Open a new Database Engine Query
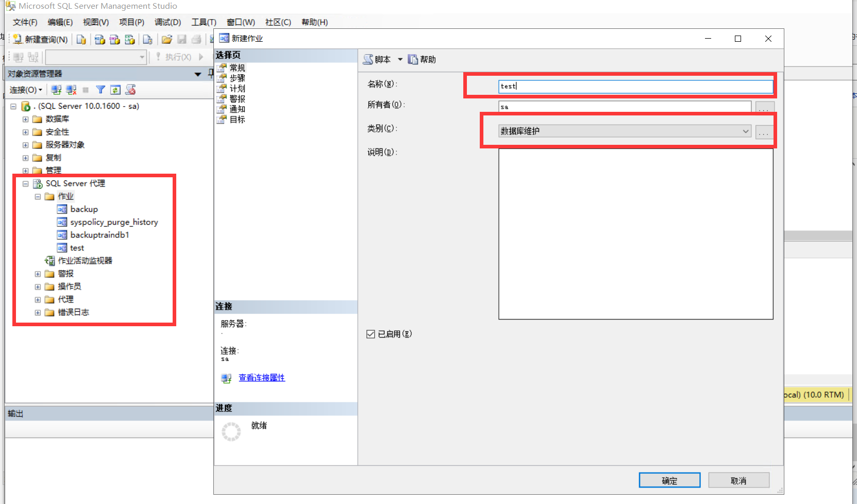This screenshot has width=857, height=504. pos(81,40)
